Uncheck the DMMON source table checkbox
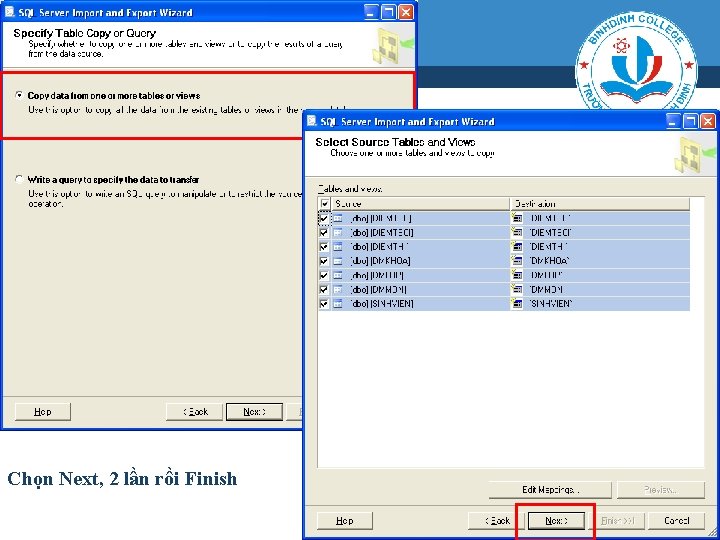720x540 pixels. pos(324,289)
